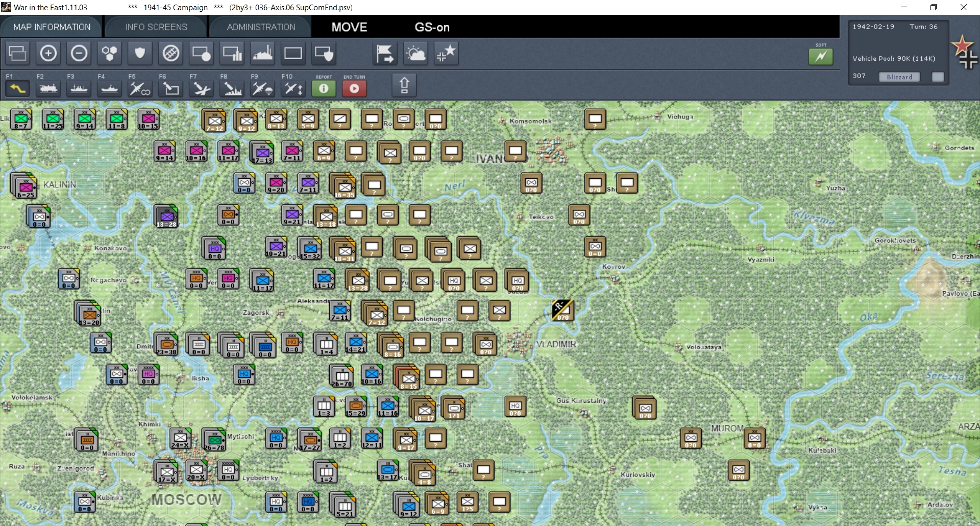The image size is (980, 526).
Task: Select the 17=13 purple unit counter
Action: click(x=262, y=153)
